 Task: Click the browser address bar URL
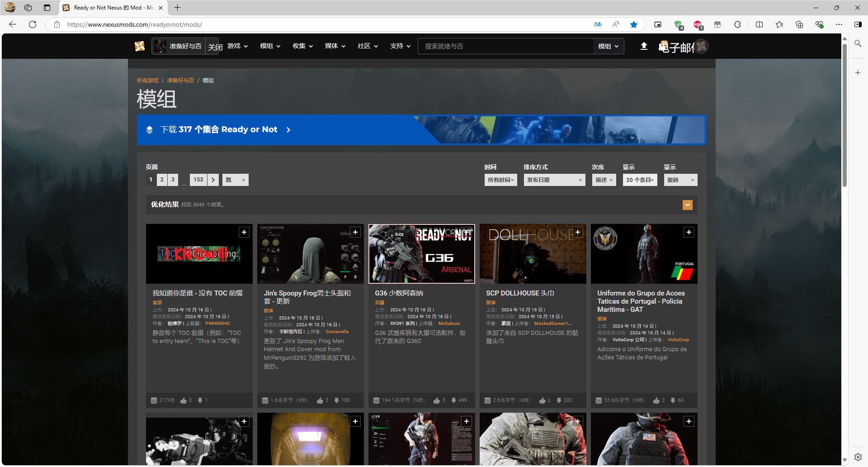pyautogui.click(x=135, y=24)
